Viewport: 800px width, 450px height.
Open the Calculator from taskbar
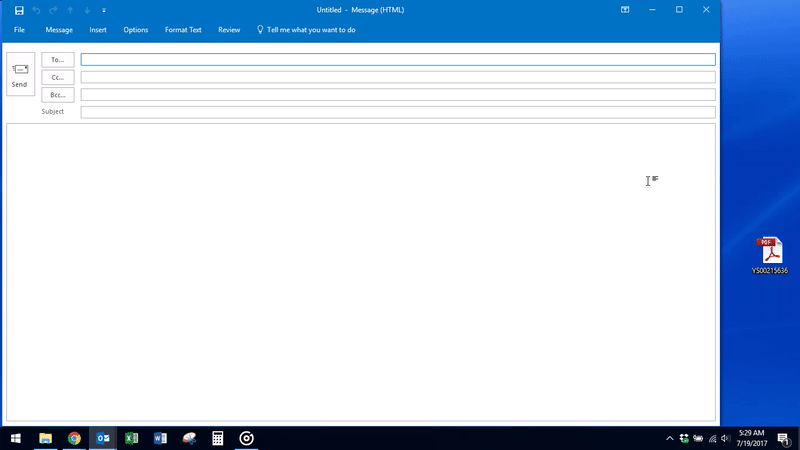click(x=217, y=438)
